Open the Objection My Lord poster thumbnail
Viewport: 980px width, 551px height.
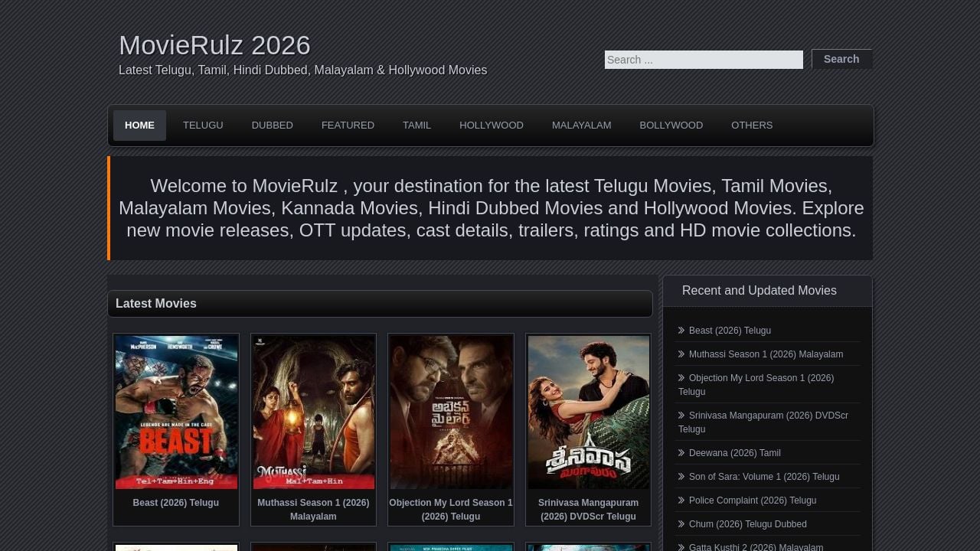tap(451, 412)
